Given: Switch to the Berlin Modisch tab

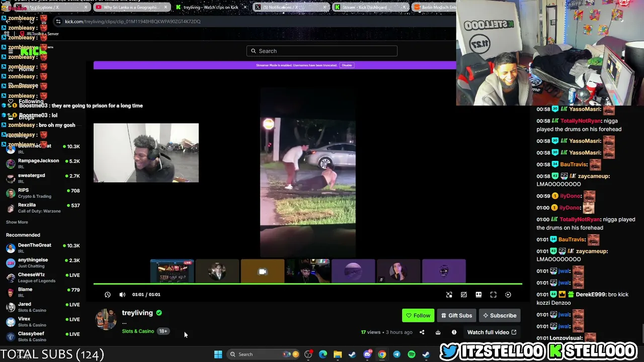Looking at the screenshot, I should point(434,8).
